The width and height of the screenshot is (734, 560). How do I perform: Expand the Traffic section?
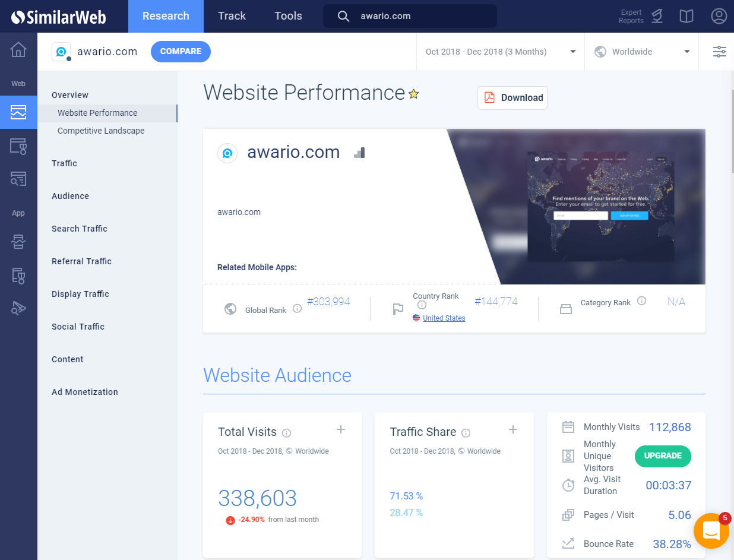(x=64, y=163)
